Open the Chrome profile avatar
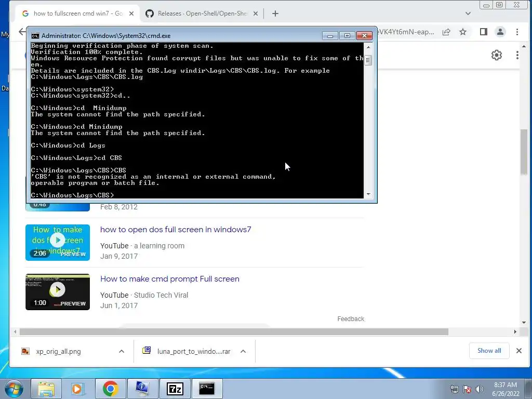This screenshot has width=532, height=399. [x=500, y=32]
